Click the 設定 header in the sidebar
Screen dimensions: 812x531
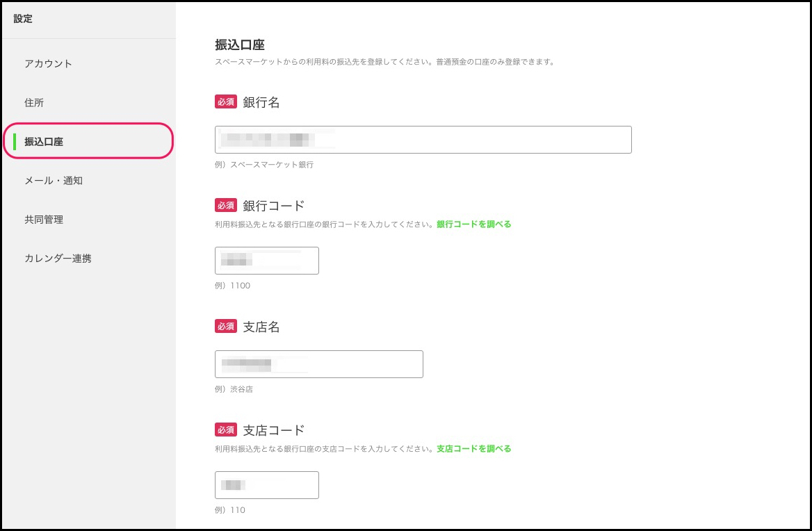click(23, 19)
